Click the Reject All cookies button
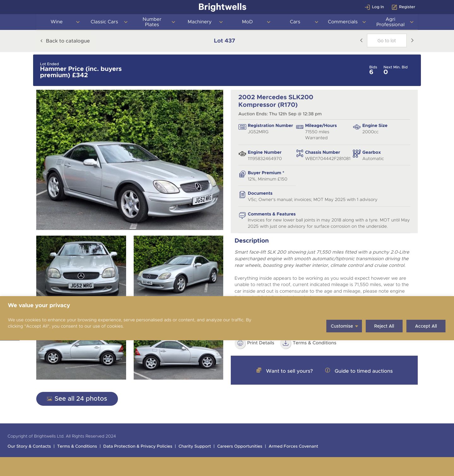Viewport: 454px width, 476px height. click(384, 326)
